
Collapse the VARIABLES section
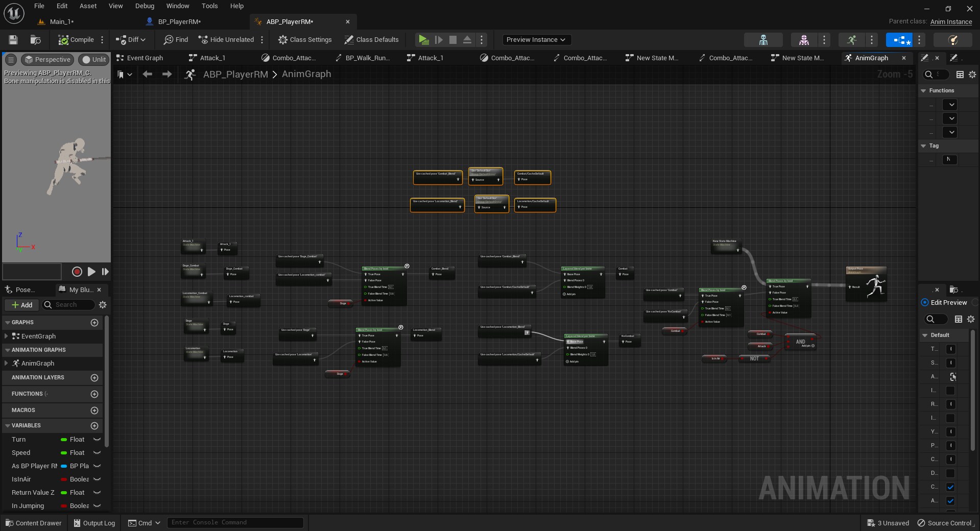7,426
